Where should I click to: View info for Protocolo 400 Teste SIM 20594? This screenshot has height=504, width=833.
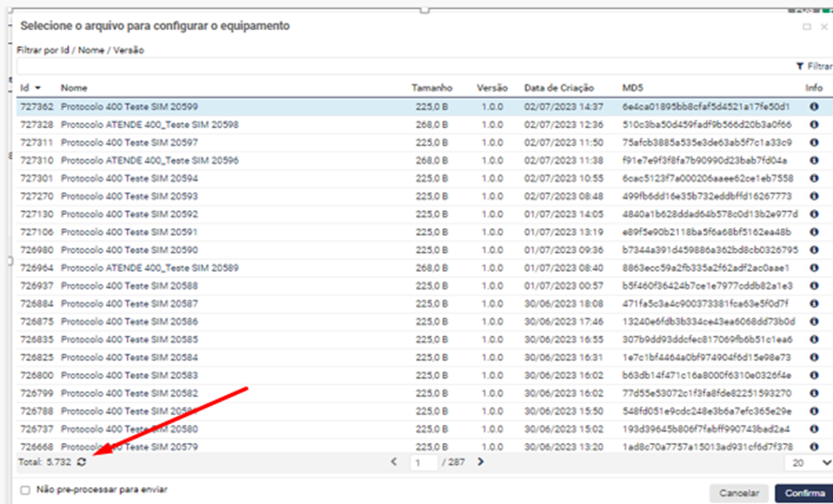click(813, 178)
